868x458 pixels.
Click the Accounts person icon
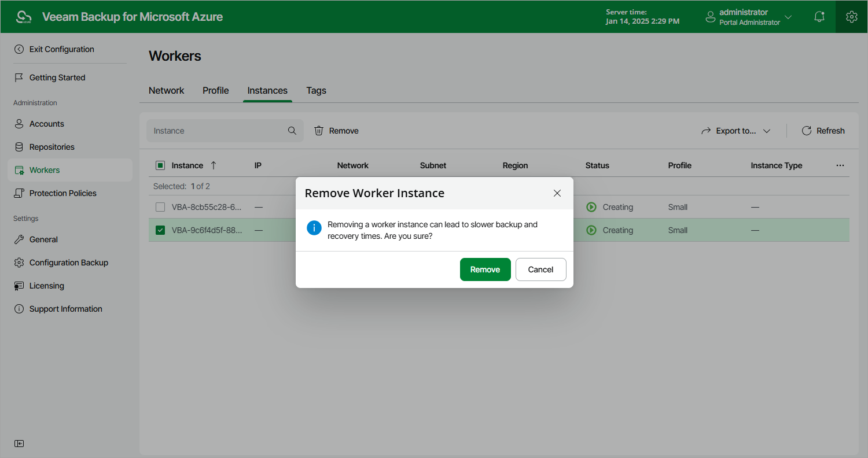coord(19,124)
